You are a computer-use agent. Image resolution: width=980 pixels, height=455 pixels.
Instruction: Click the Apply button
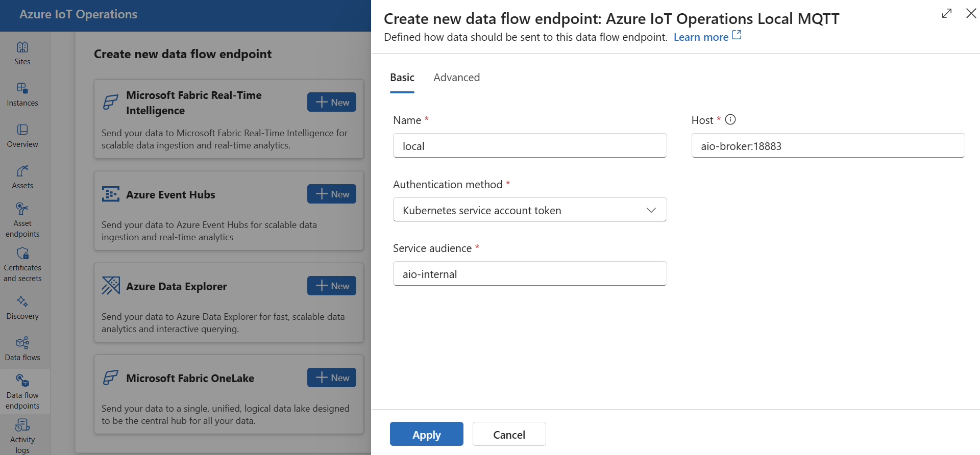(x=426, y=435)
